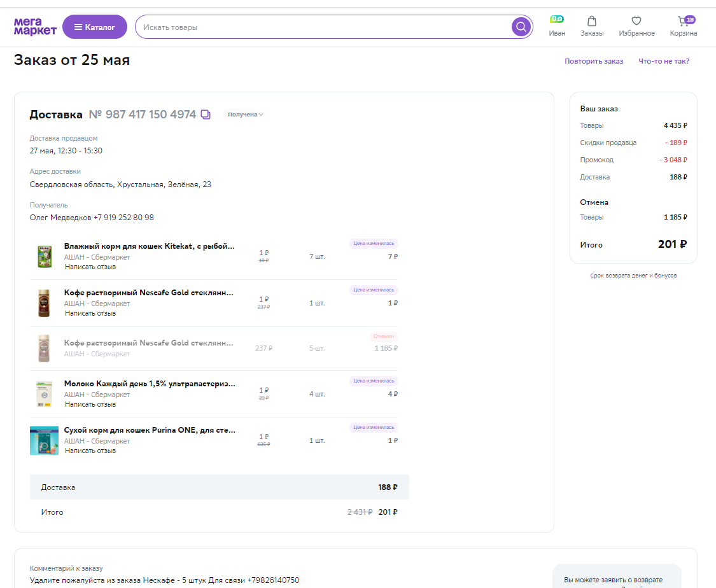Write a review for Nescafe Gold item

click(90, 313)
